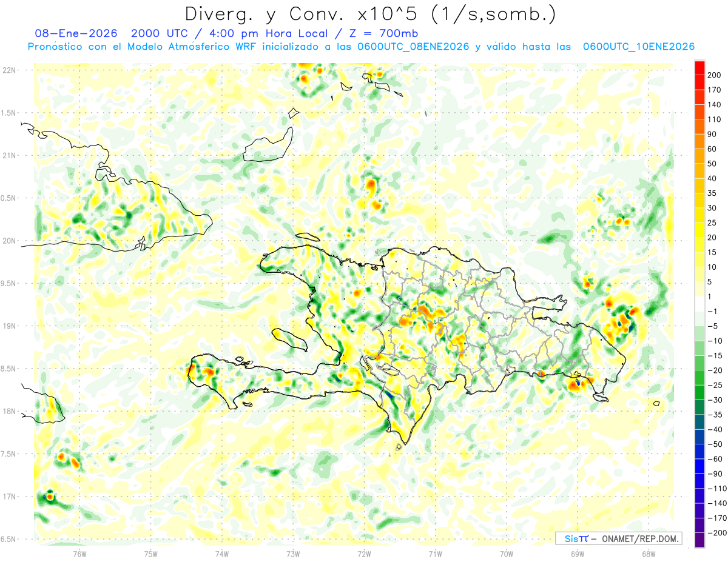Click the '75W' longitude label
The width and height of the screenshot is (728, 562).
[x=150, y=554]
